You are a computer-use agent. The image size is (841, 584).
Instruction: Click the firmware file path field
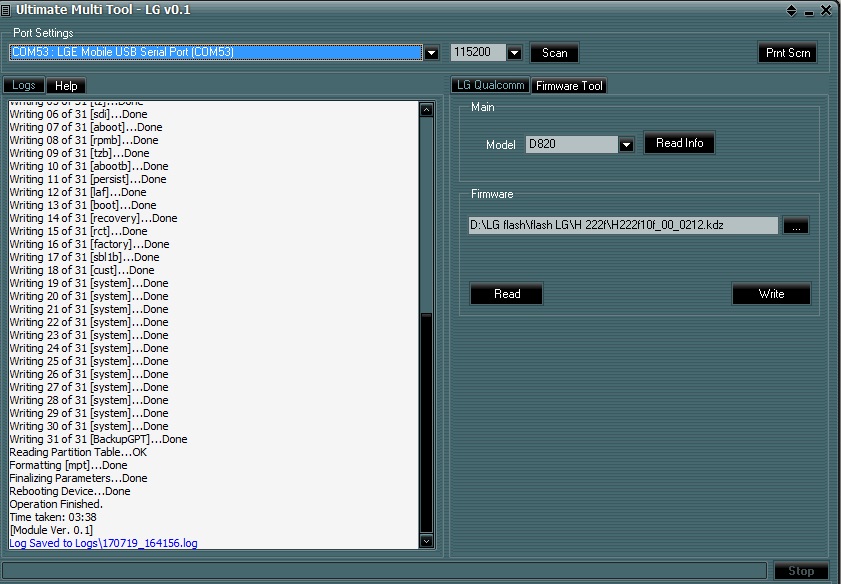(x=623, y=225)
